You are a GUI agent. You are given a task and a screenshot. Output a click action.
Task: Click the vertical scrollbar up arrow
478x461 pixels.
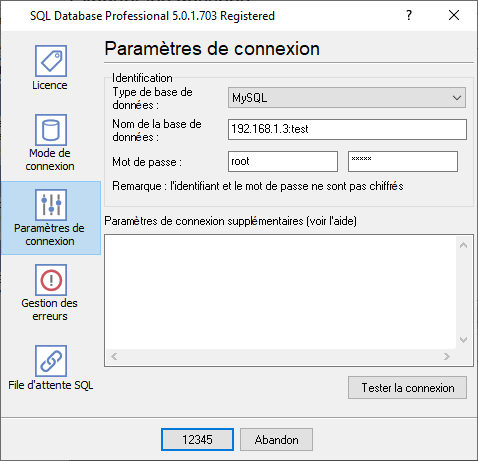pos(463,246)
